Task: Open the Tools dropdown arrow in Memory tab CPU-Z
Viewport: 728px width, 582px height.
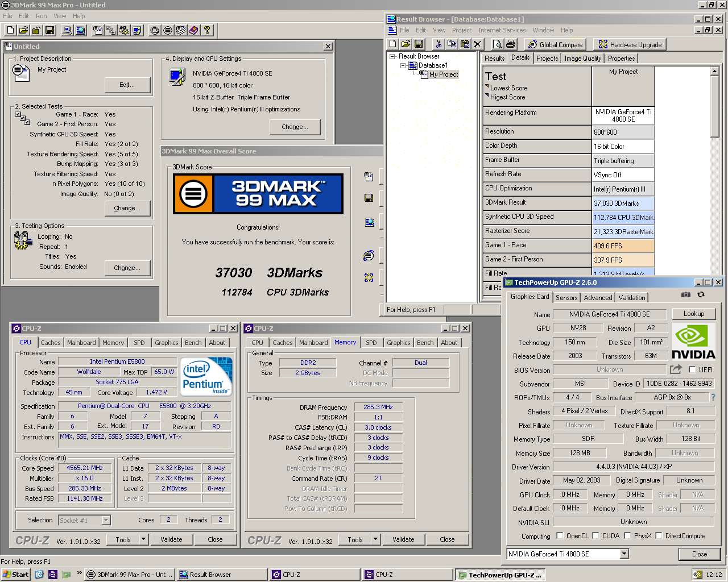Action: (x=375, y=539)
